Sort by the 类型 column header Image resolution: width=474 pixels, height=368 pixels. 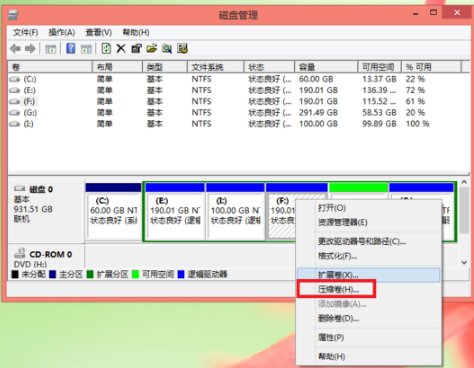click(x=165, y=67)
